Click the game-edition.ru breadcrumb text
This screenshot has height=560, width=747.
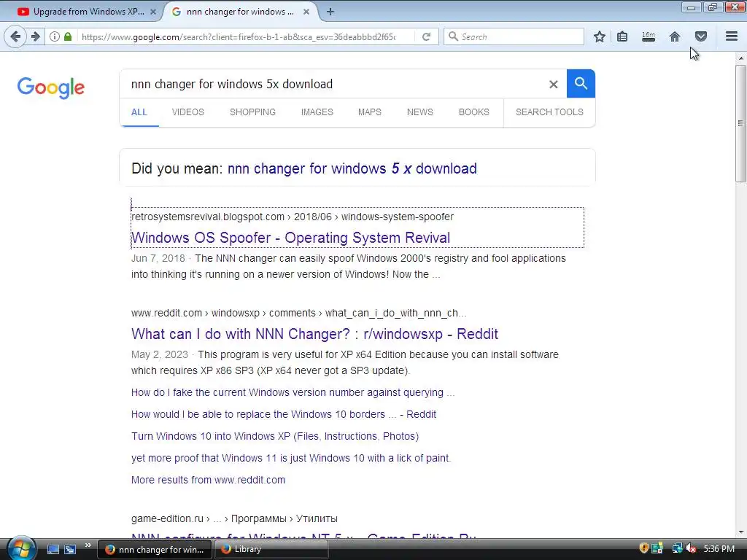pyautogui.click(x=234, y=518)
